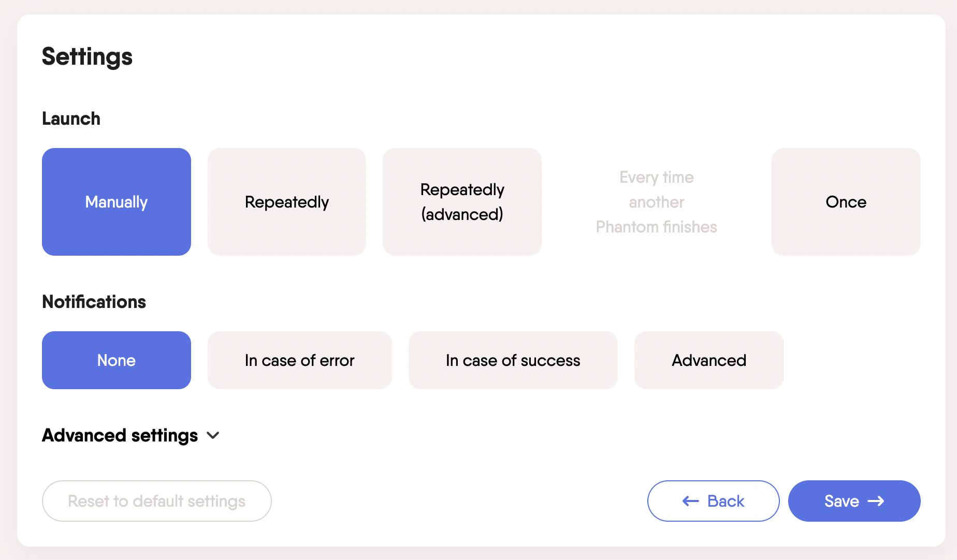
Task: Expand the Advanced settings section
Action: [120, 435]
